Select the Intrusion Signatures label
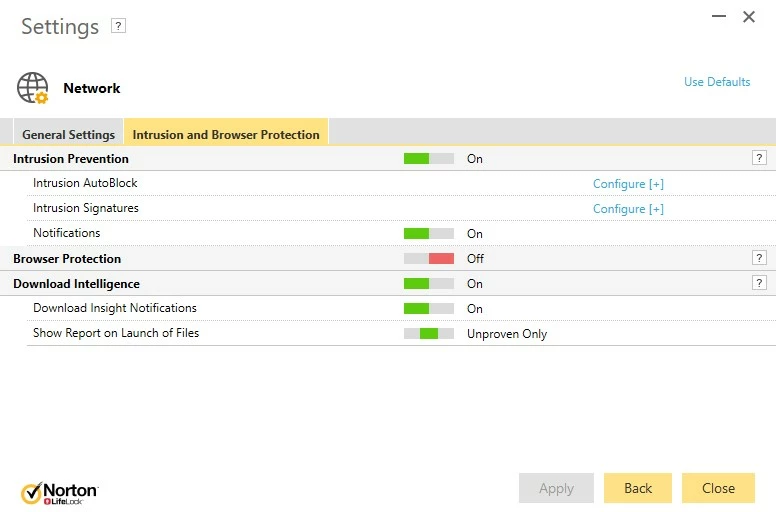 coord(86,208)
